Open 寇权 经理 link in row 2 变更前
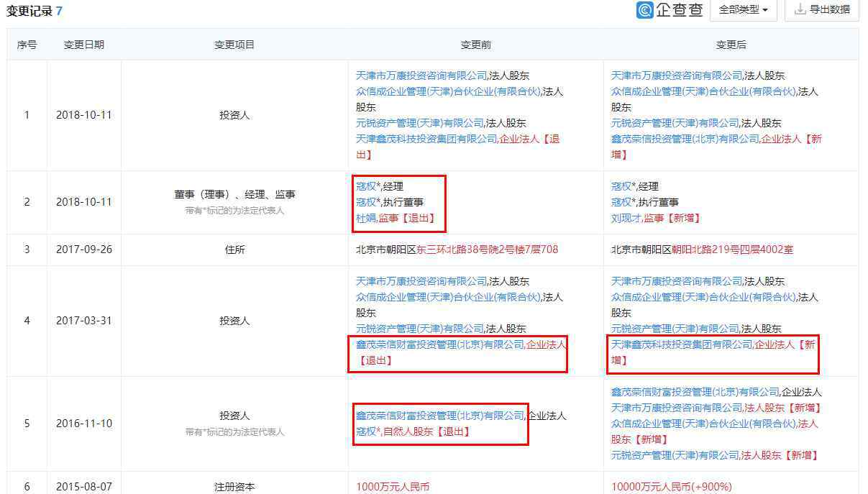Screen dimensions: 868x494 (x=366, y=186)
